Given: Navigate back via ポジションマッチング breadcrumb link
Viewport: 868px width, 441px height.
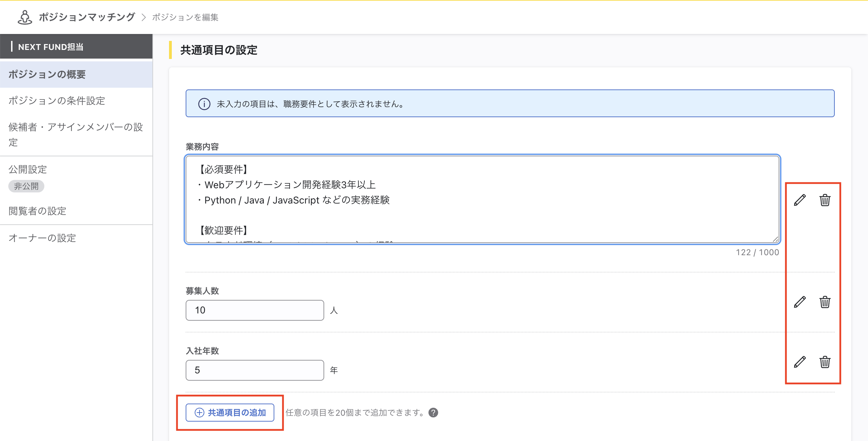Looking at the screenshot, I should (x=87, y=17).
